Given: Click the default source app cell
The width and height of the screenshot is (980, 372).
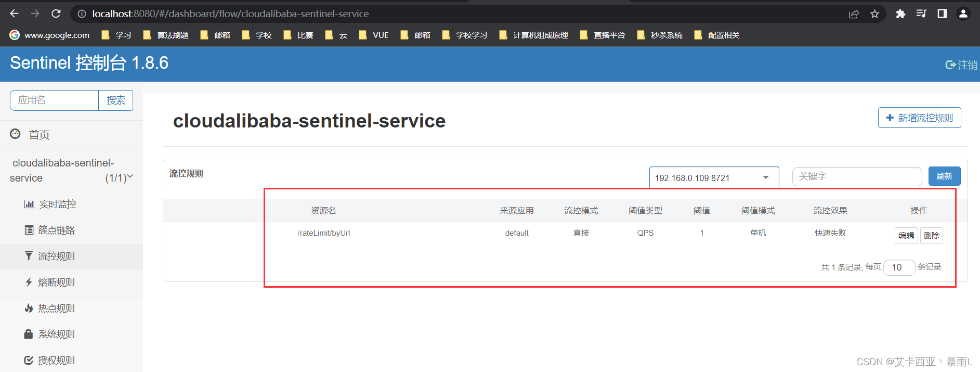Looking at the screenshot, I should 517,233.
